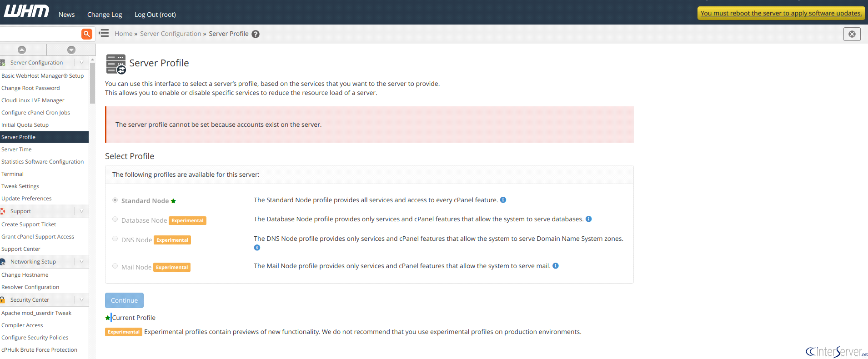The height and width of the screenshot is (359, 868).
Task: Click Mail Node info icon
Action: point(556,266)
